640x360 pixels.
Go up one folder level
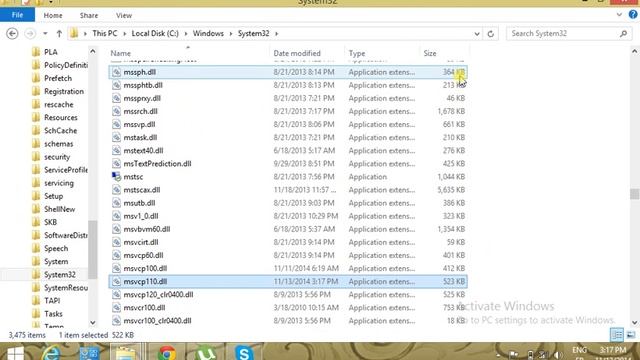click(59, 33)
